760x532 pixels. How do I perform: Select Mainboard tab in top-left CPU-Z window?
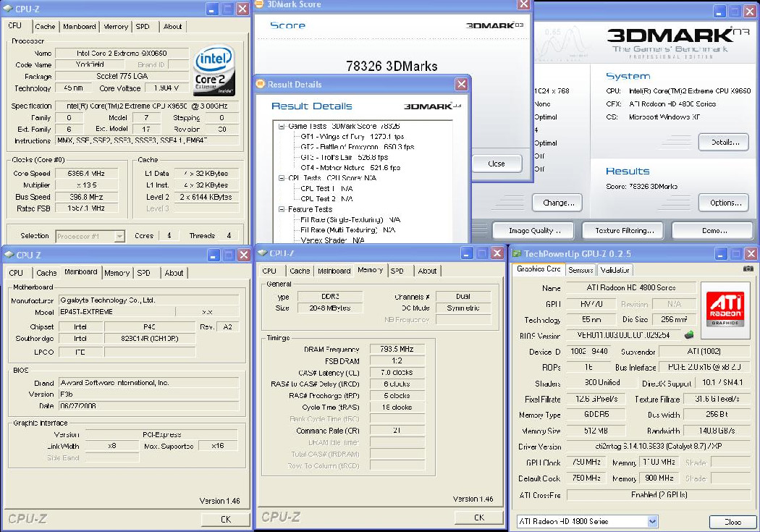[x=79, y=27]
